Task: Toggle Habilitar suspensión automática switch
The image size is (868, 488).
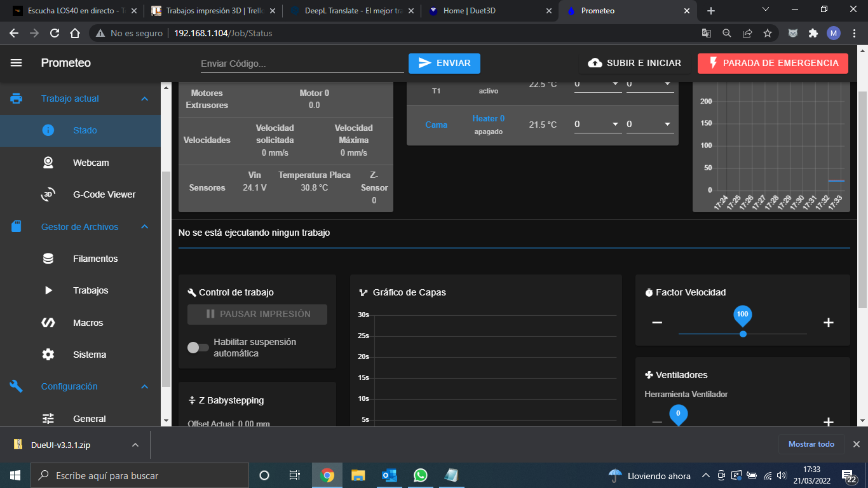Action: 198,348
